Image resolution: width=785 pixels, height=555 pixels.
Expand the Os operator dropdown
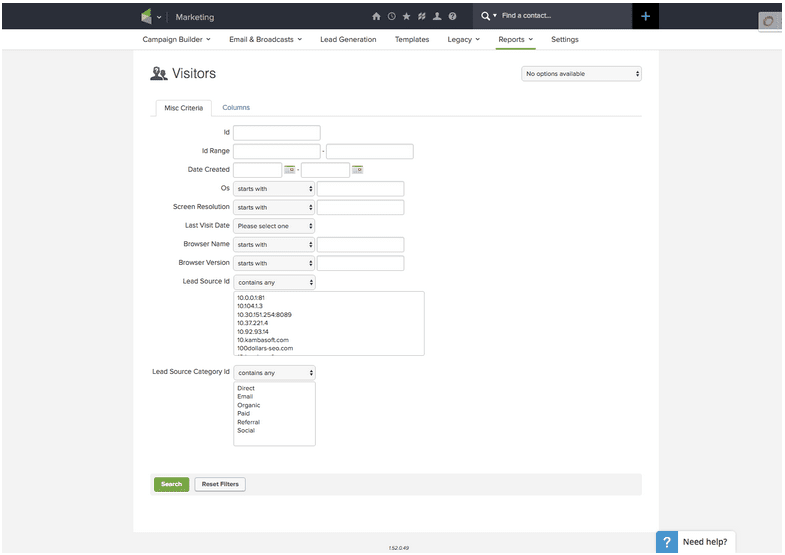(275, 189)
